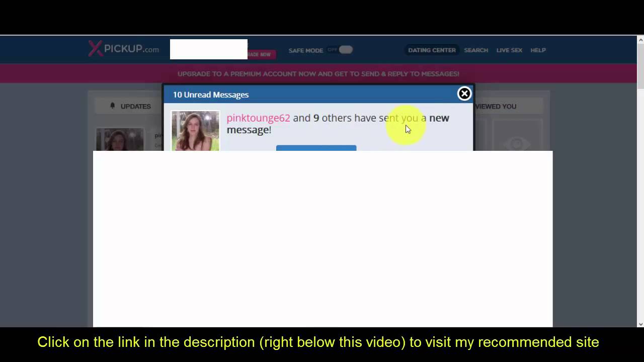Image resolution: width=644 pixels, height=362 pixels.
Task: Click the pinktounge62 username link
Action: (258, 118)
